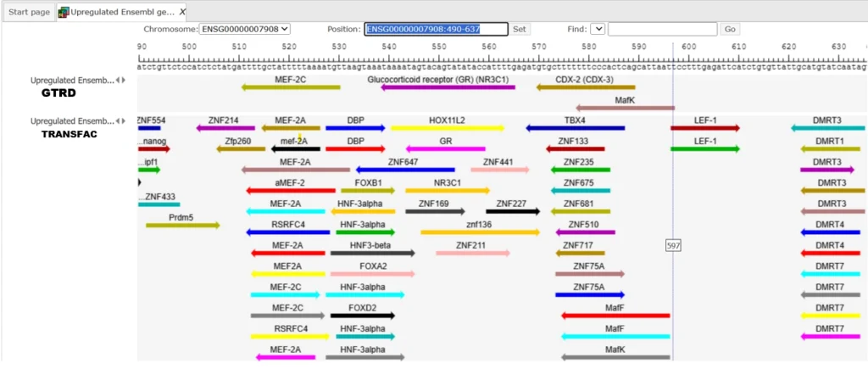Click the left arrow beside the TRANSFAC track
This screenshot has width=868, height=369.
[x=119, y=121]
